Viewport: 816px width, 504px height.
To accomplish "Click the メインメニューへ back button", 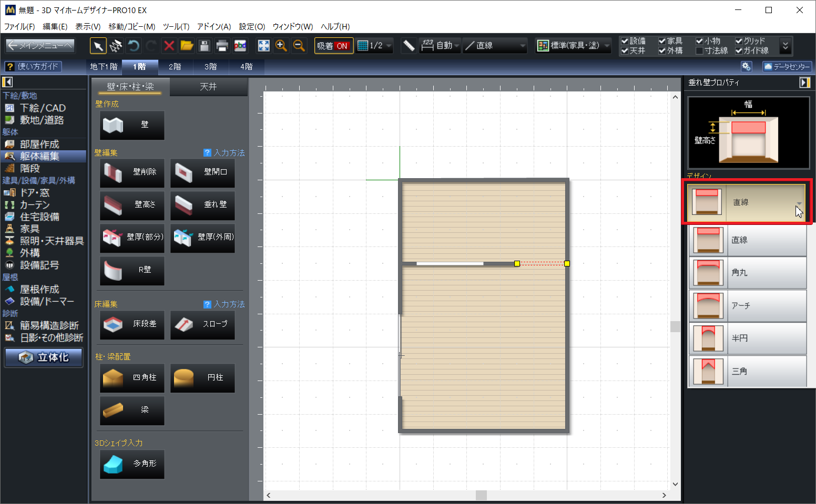I will pyautogui.click(x=40, y=46).
